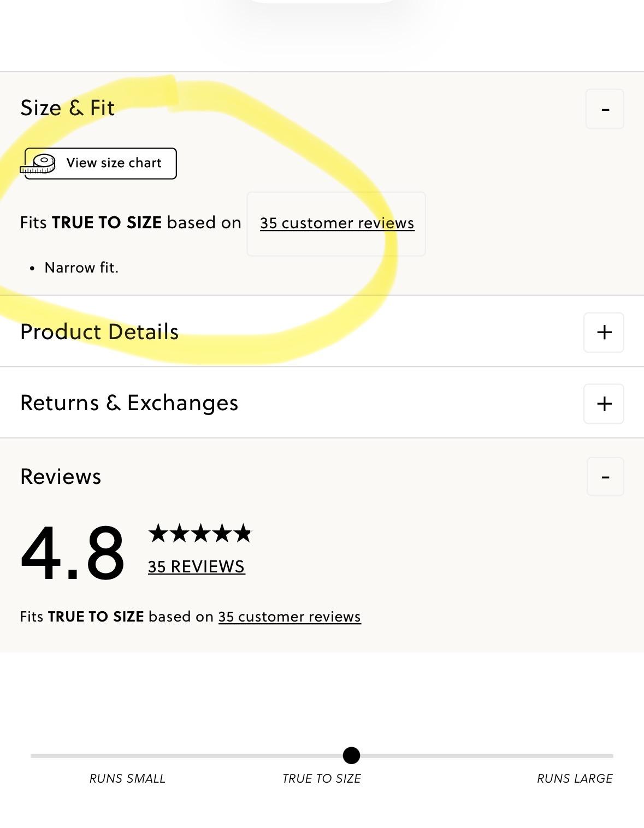Click the Returns & Exchanges heading
The width and height of the screenshot is (644, 828).
tap(129, 403)
